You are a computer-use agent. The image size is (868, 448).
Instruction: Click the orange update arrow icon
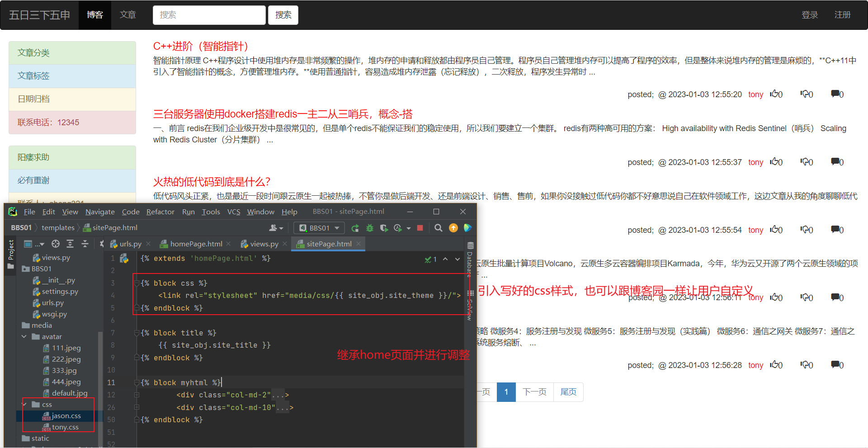tap(453, 228)
